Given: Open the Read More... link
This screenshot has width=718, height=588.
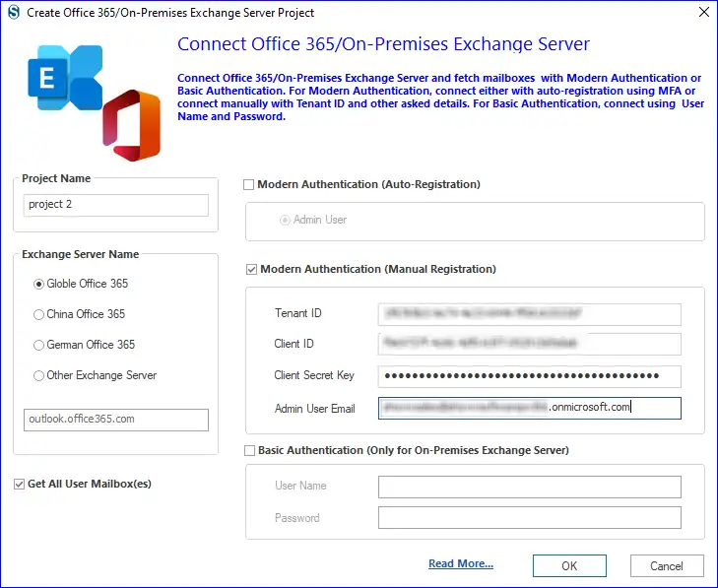Looking at the screenshot, I should click(461, 563).
